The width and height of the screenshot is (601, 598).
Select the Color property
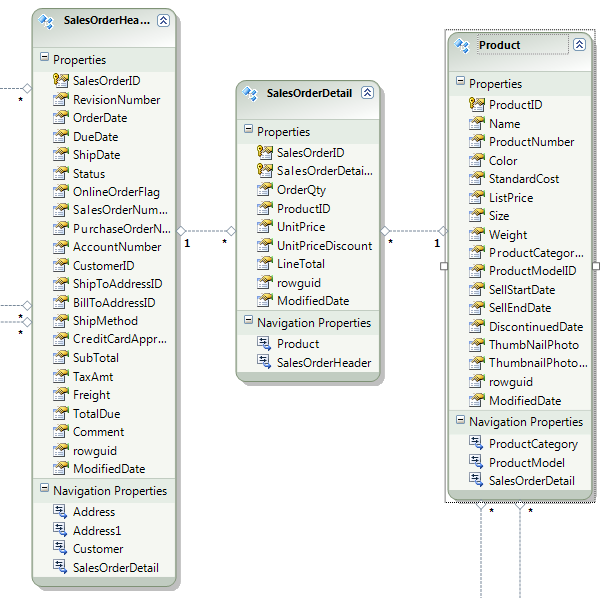tap(503, 161)
